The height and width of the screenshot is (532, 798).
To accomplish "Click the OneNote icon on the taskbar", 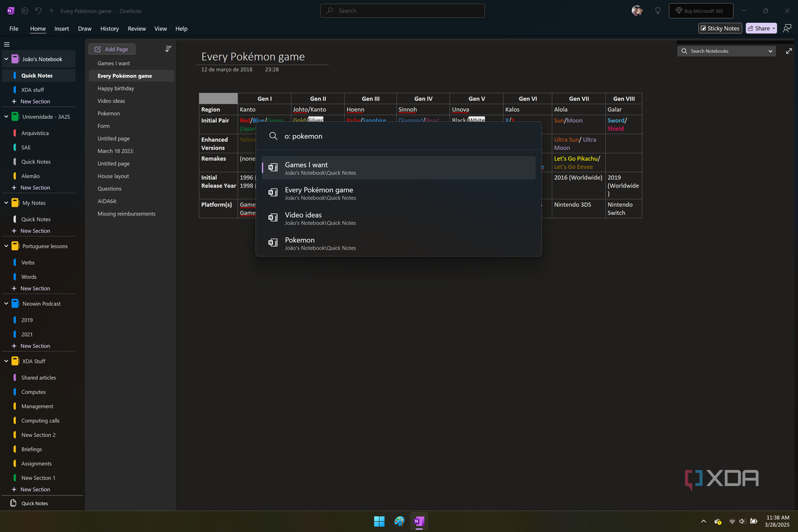I will click(x=419, y=521).
